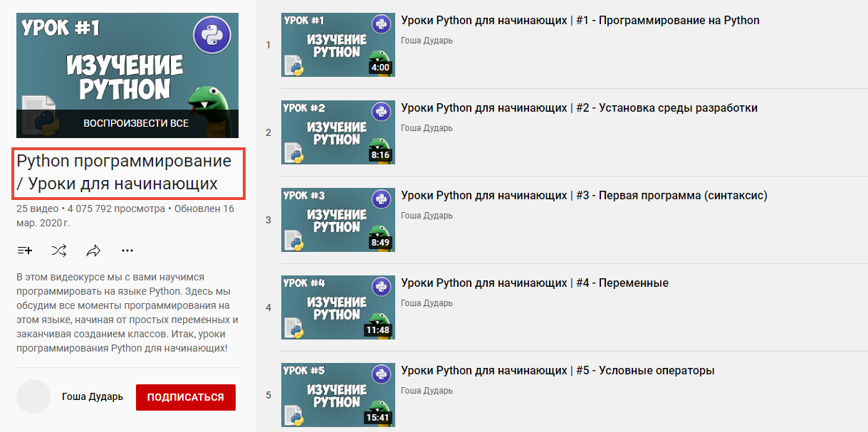
Task: Click the channel name under video #1
Action: pyautogui.click(x=428, y=41)
